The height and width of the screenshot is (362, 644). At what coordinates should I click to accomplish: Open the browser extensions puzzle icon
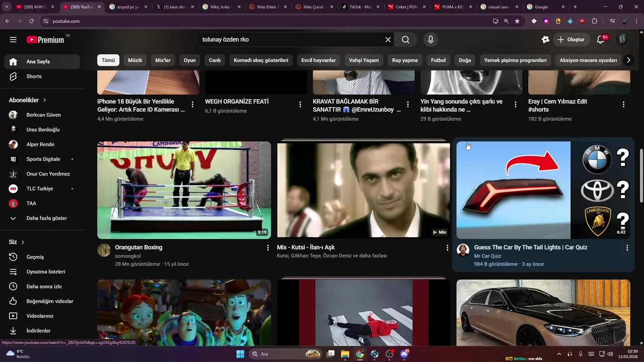coord(595,21)
